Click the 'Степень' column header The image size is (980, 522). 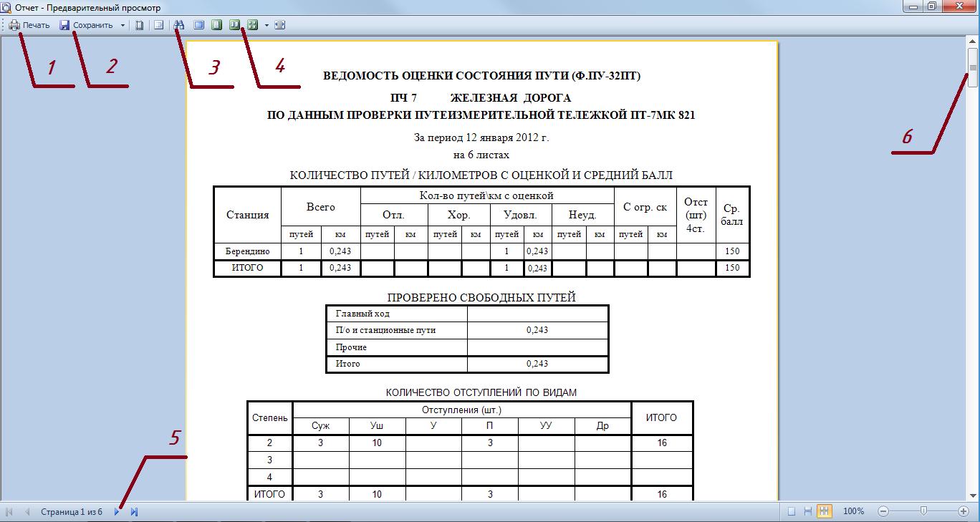(x=270, y=417)
